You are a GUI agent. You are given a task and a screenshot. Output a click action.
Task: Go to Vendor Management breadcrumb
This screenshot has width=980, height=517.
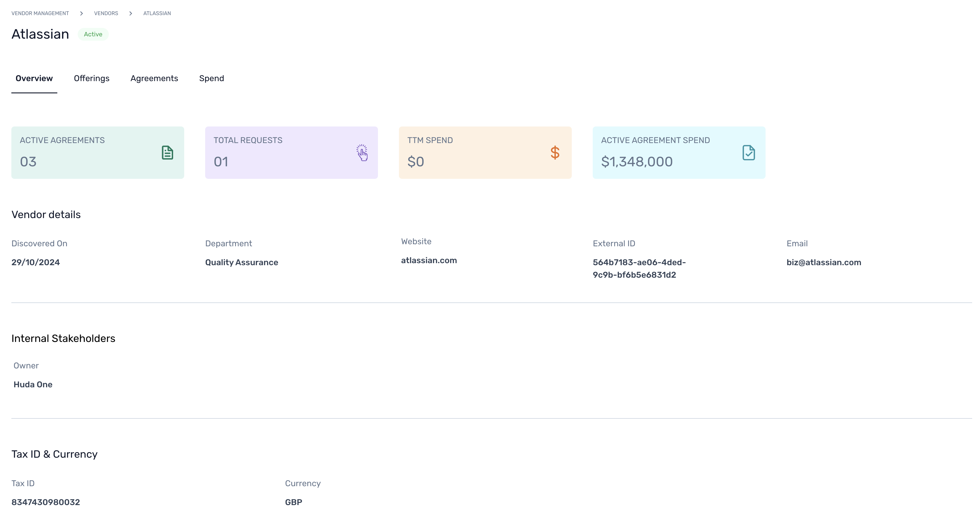(x=40, y=13)
